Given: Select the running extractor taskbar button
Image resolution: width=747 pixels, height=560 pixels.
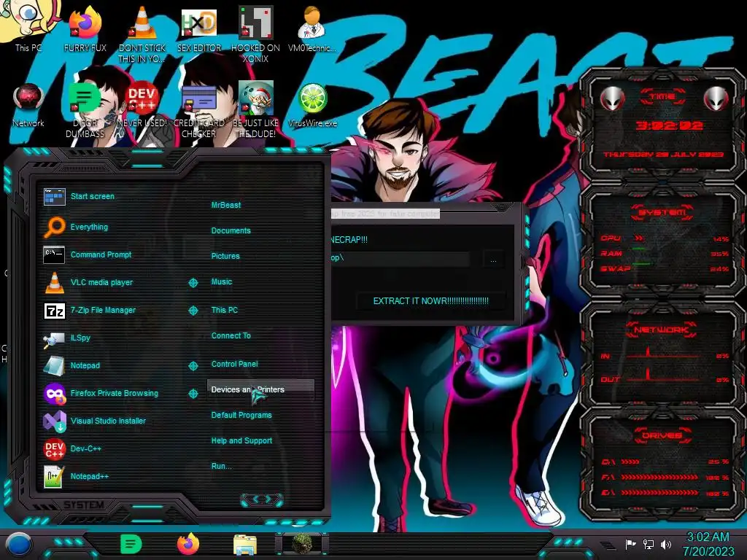Looking at the screenshot, I should (301, 544).
